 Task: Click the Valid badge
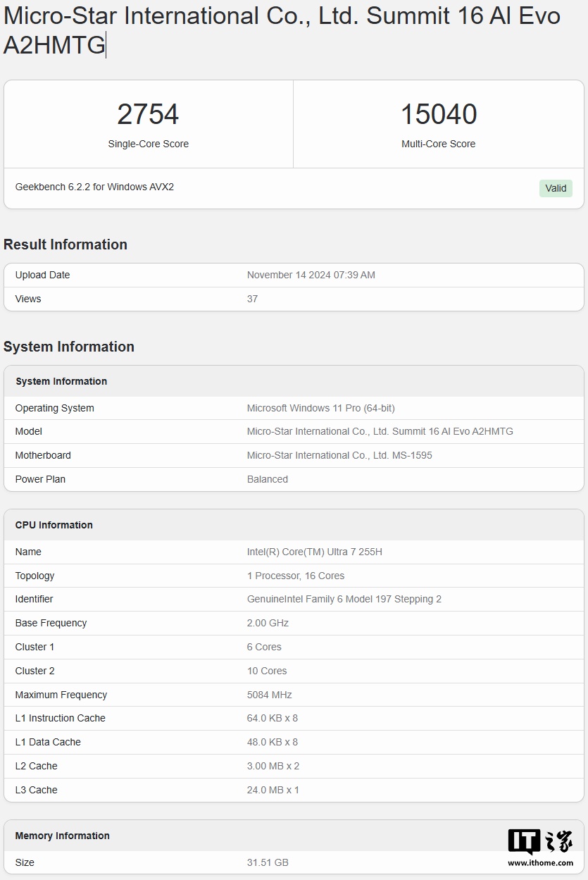click(555, 188)
